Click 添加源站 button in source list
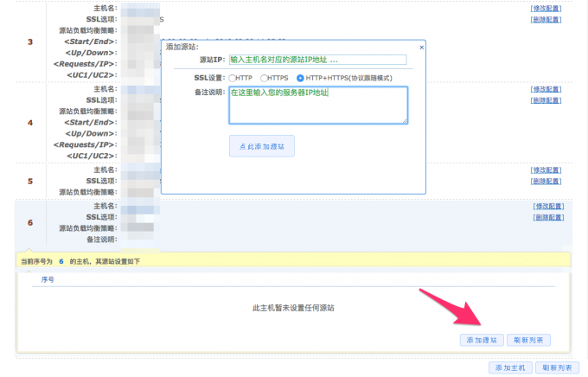Screen dimensions: 588x377 481,340
